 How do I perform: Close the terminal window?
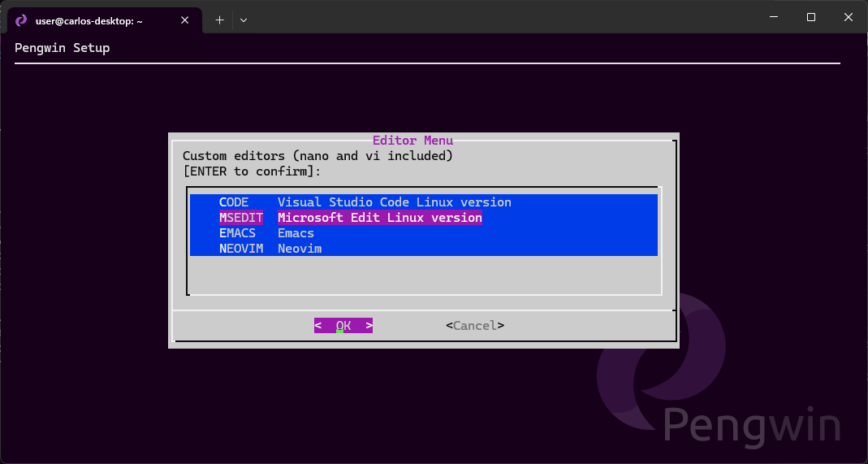[x=848, y=17]
